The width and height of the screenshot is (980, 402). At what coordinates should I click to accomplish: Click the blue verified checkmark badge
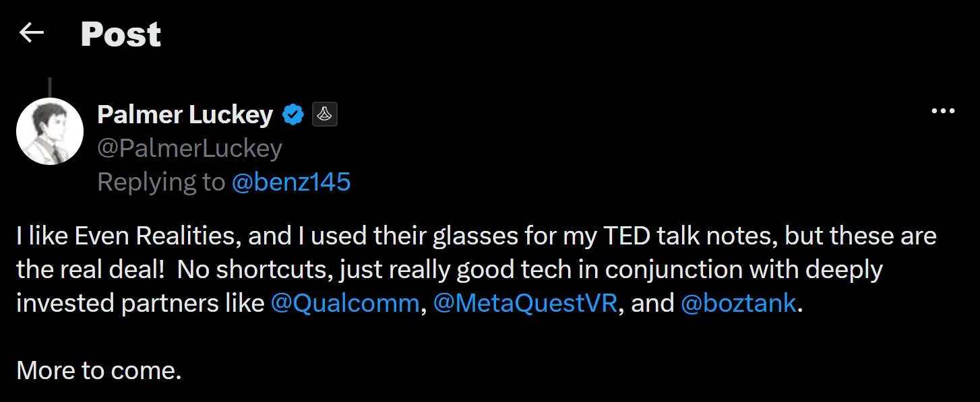(x=292, y=115)
